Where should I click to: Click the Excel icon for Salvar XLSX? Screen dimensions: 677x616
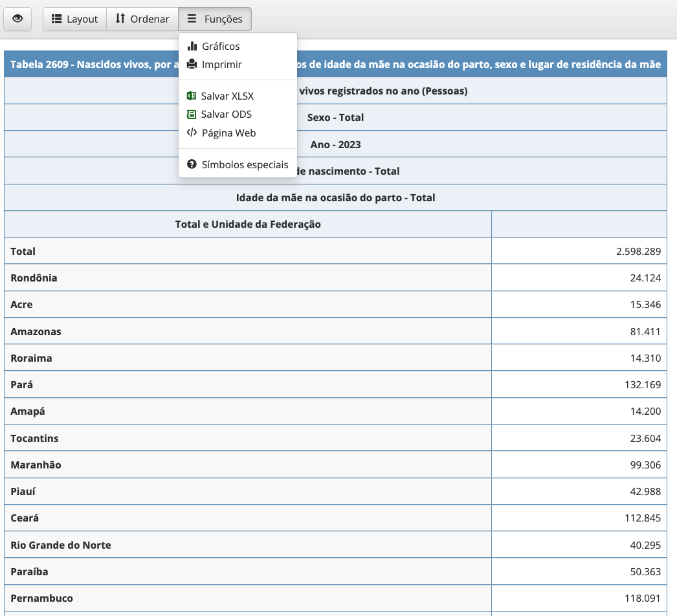(192, 96)
